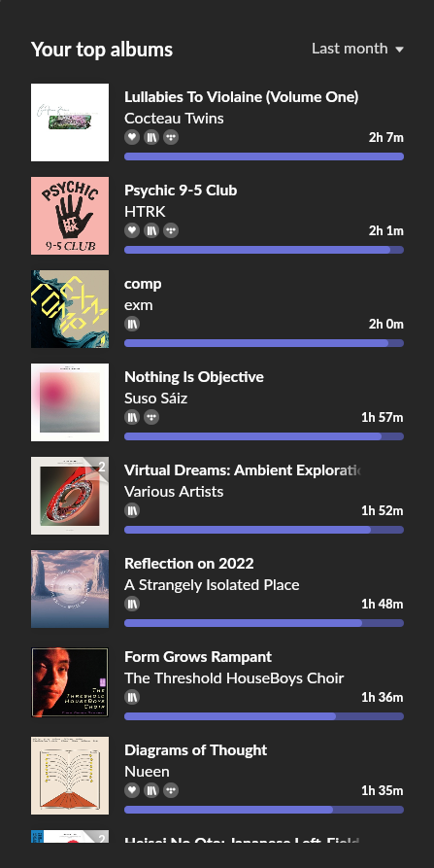434x868 pixels.
Task: Click the Tidal icon under Suso Sáiz
Action: (x=151, y=417)
